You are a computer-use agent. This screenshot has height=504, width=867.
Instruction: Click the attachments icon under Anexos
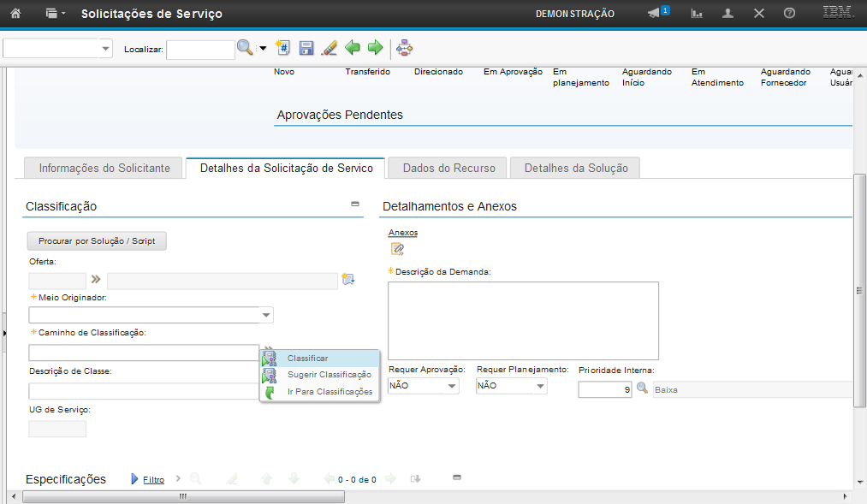[397, 249]
